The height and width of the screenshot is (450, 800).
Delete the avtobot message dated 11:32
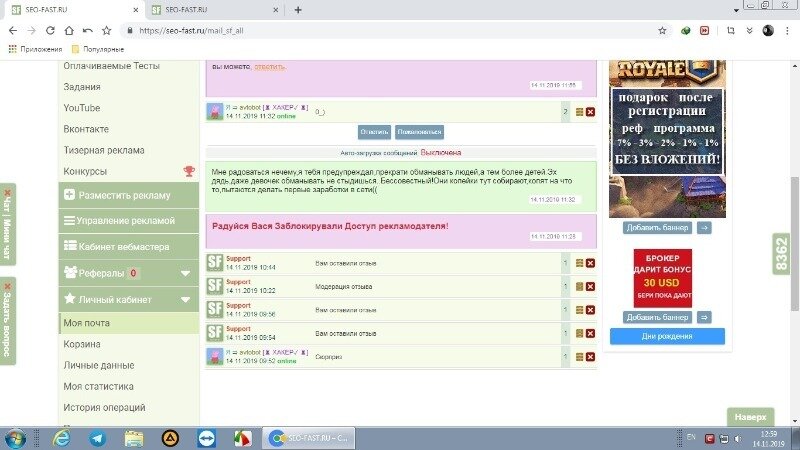(590, 112)
